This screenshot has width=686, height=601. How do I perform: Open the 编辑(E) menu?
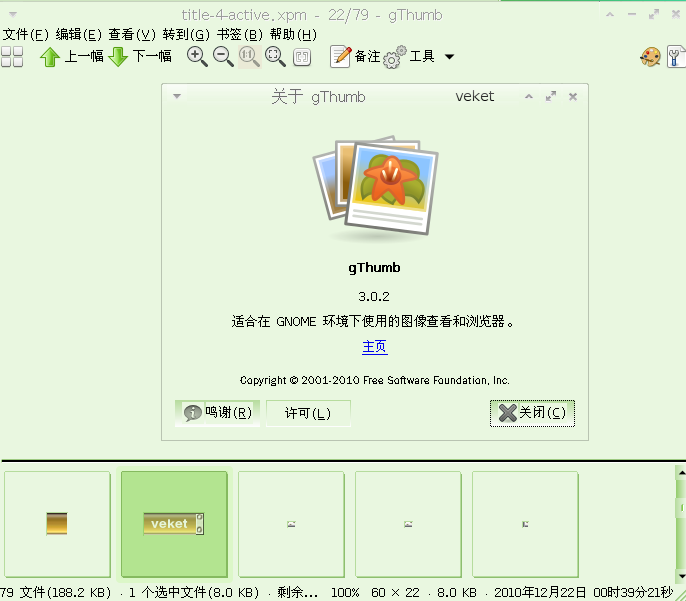coord(79,34)
